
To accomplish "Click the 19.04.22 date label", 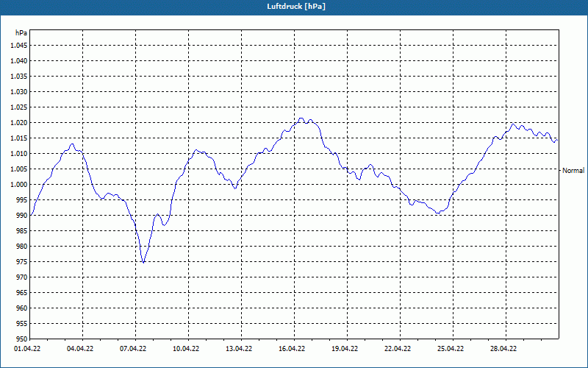I will click(x=345, y=349).
